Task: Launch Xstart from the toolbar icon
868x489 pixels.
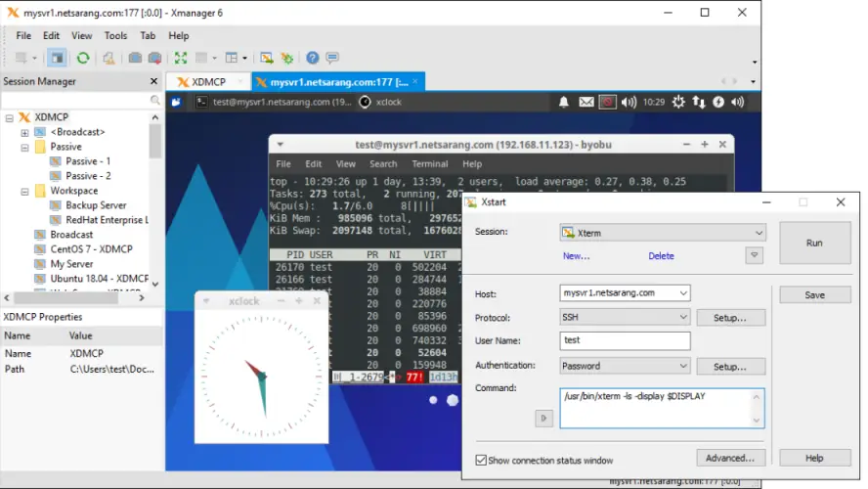Action: (x=266, y=58)
